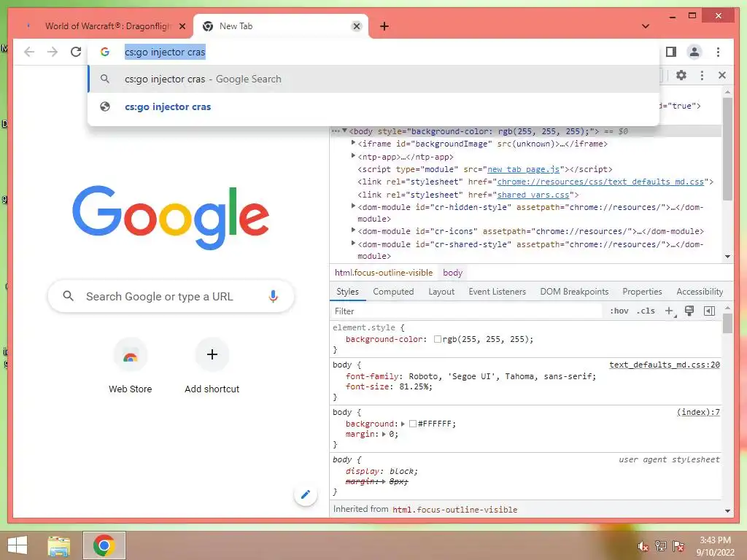Screen dimensions: 747x560
Task: Open the shared_vars.css link
Action: (x=533, y=195)
